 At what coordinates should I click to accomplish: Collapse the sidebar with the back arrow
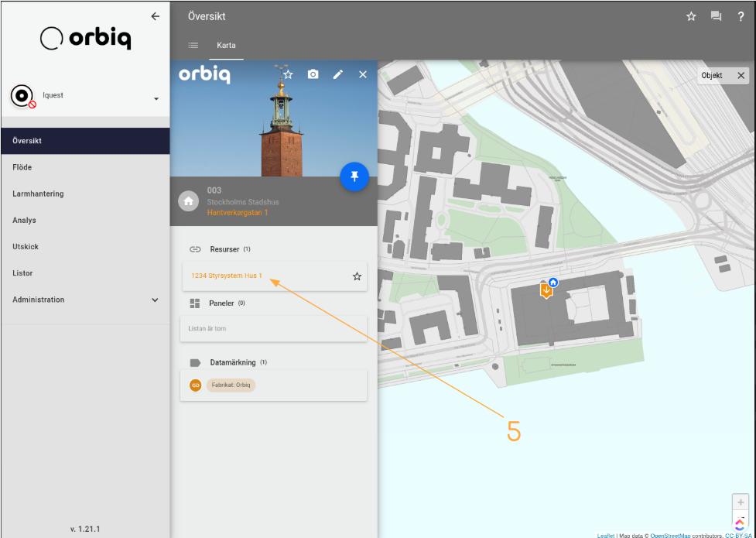[156, 15]
